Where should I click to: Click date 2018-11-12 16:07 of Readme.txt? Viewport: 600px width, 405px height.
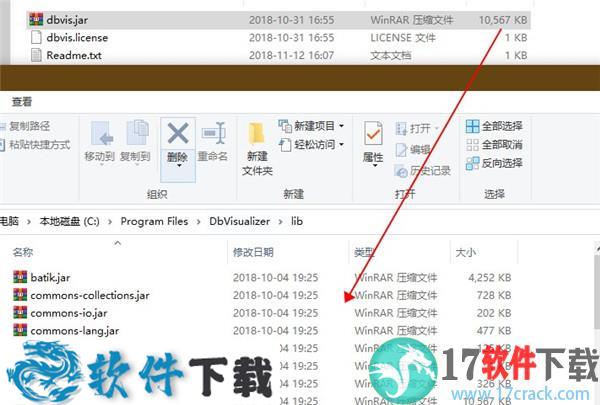tap(291, 55)
